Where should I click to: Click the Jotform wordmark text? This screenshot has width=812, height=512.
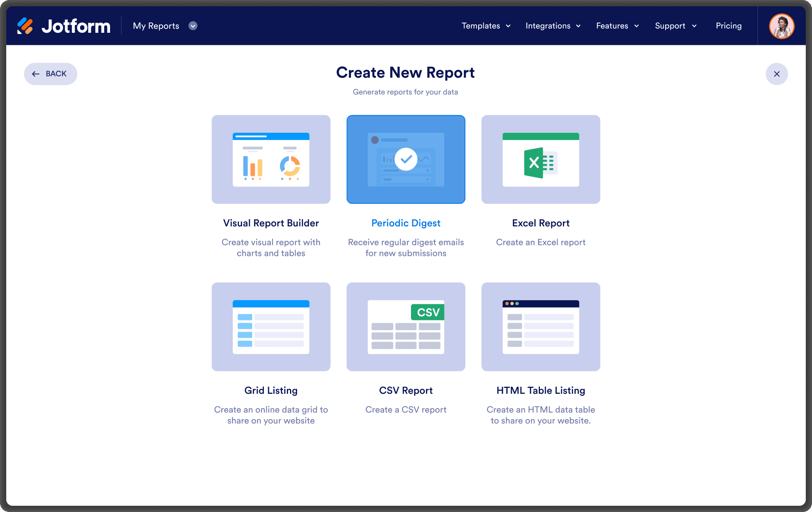click(x=76, y=26)
